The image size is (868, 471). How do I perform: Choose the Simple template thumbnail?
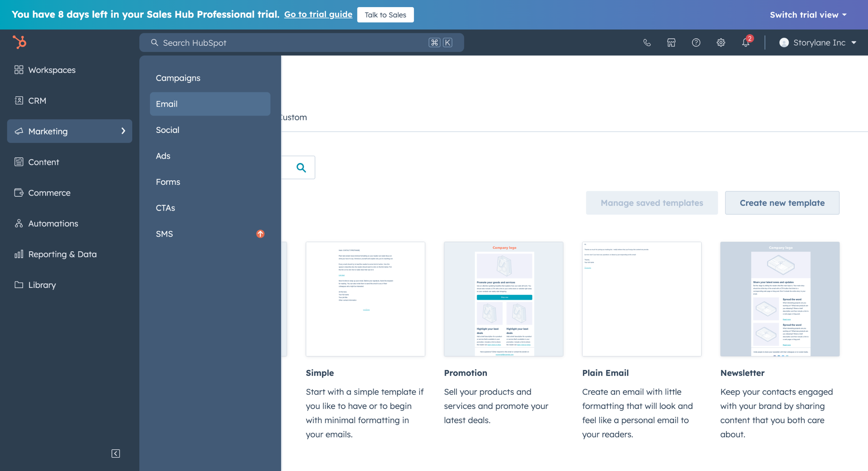(365, 299)
